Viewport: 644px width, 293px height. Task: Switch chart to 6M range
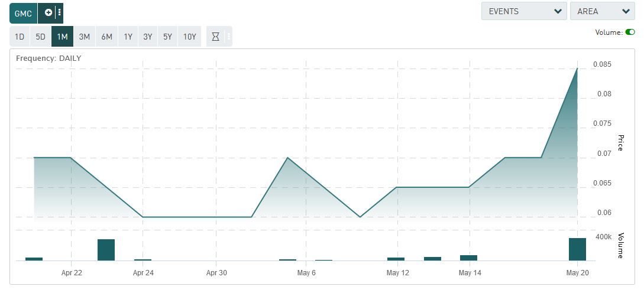pyautogui.click(x=106, y=37)
